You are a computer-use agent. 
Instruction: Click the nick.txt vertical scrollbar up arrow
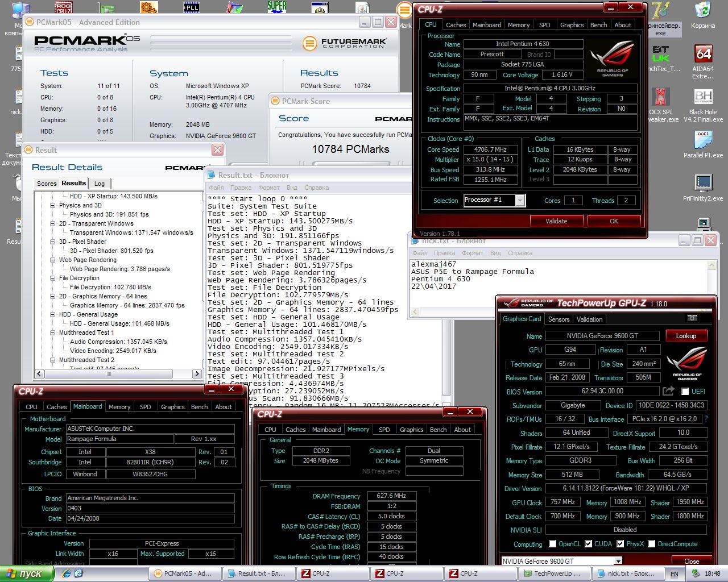[712, 265]
